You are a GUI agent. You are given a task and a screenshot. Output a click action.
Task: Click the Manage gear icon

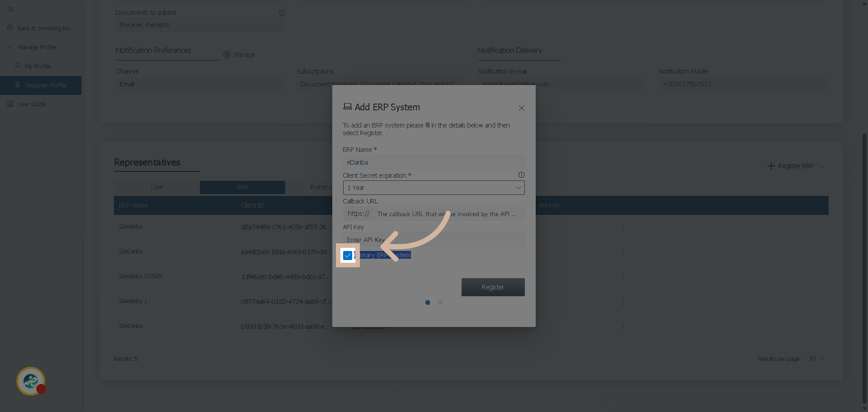coord(227,55)
